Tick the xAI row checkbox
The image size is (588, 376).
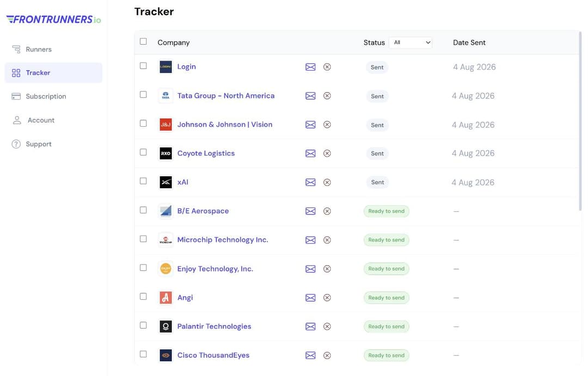point(143,181)
